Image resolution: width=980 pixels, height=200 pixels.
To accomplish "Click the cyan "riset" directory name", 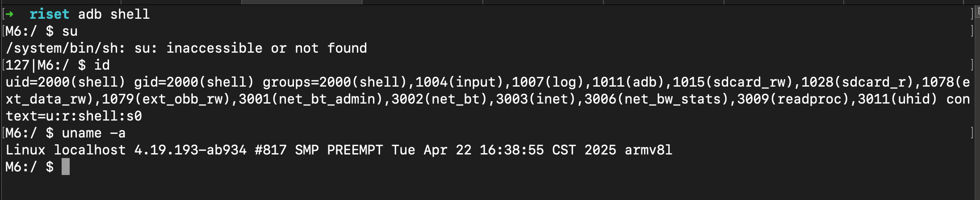I will 49,14.
